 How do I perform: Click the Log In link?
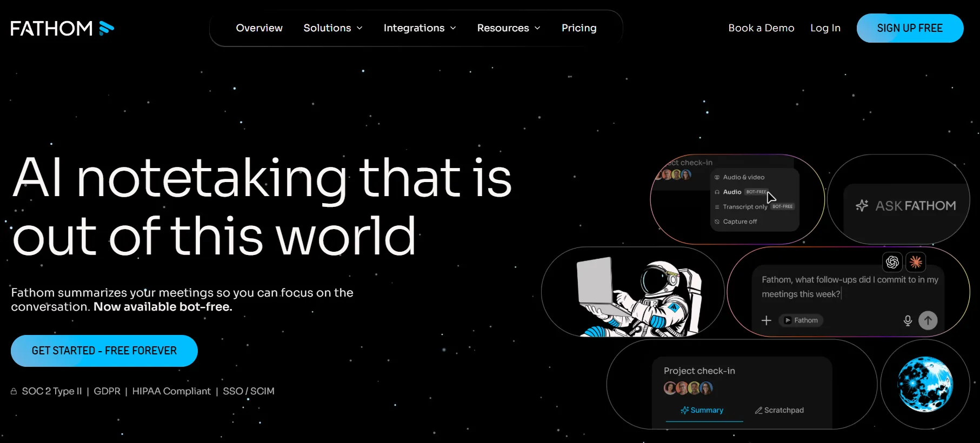coord(825,28)
